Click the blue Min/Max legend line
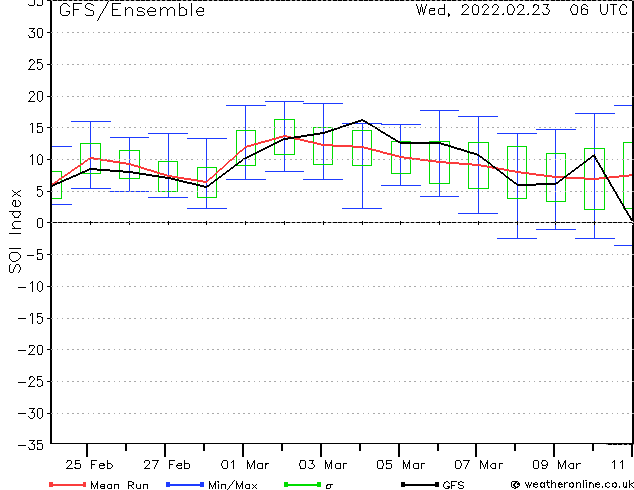 185,484
